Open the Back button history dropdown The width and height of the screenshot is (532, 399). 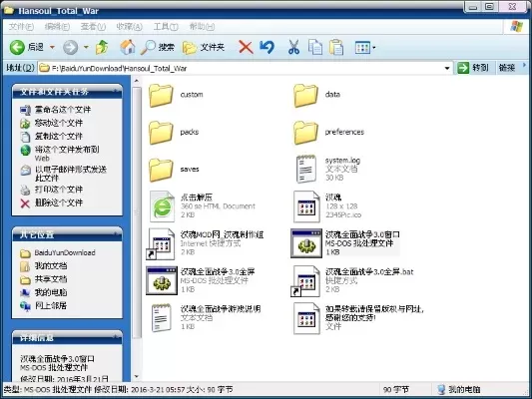click(52, 48)
